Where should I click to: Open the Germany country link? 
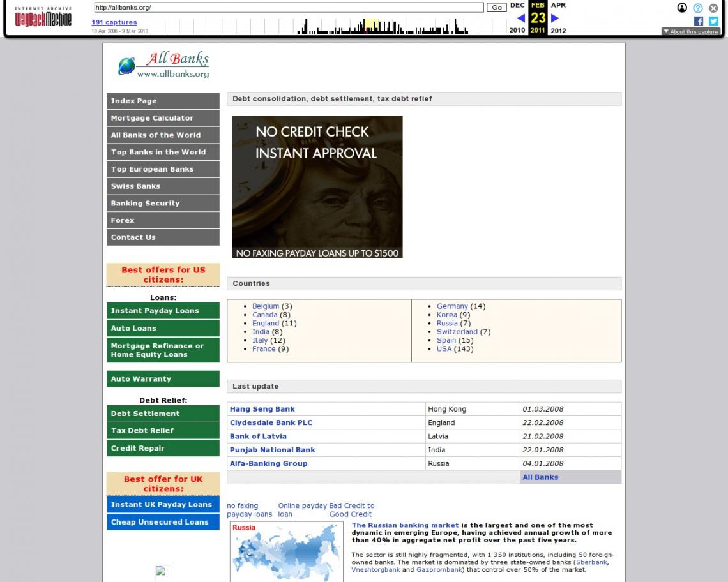pyautogui.click(x=452, y=306)
